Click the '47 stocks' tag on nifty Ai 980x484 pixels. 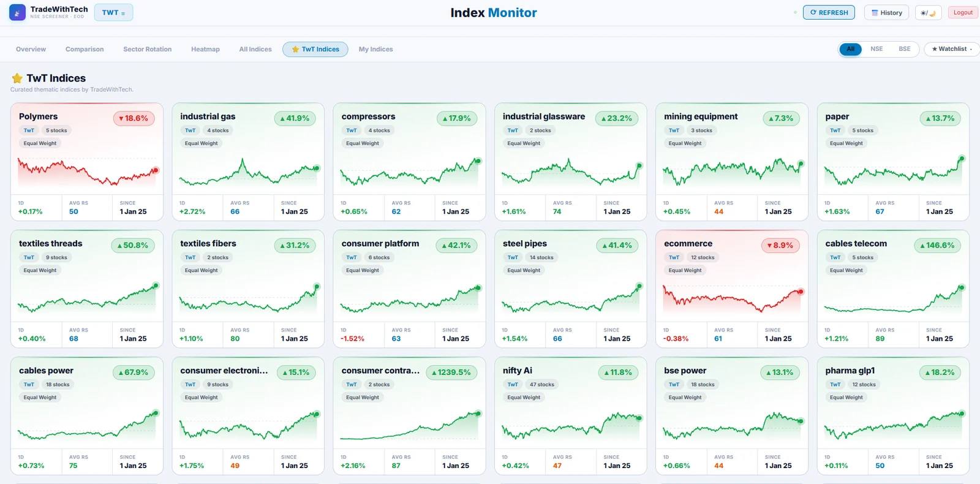click(541, 385)
